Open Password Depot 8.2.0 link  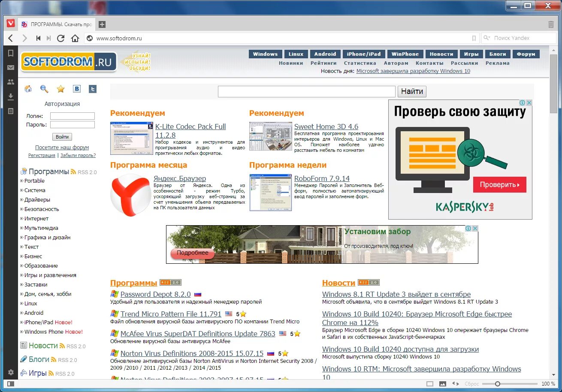coord(155,294)
